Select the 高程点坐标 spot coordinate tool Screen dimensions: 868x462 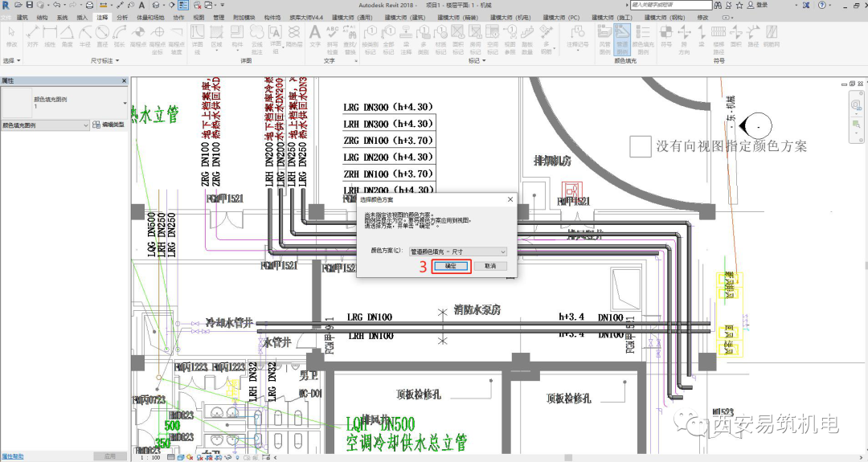click(158, 39)
